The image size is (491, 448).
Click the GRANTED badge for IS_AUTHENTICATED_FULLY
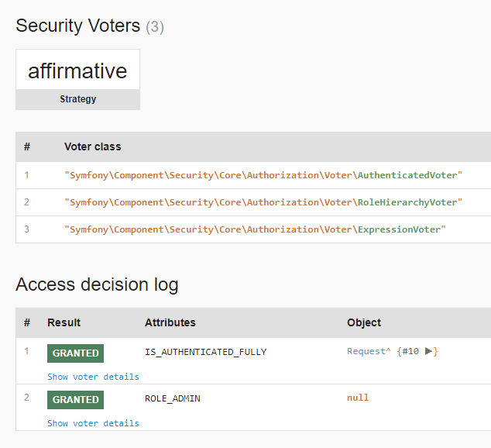pos(75,353)
